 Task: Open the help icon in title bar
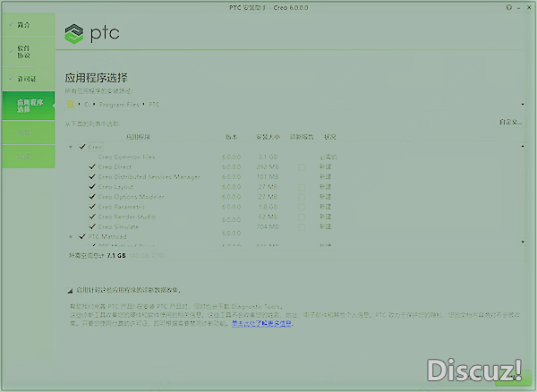pyautogui.click(x=509, y=7)
